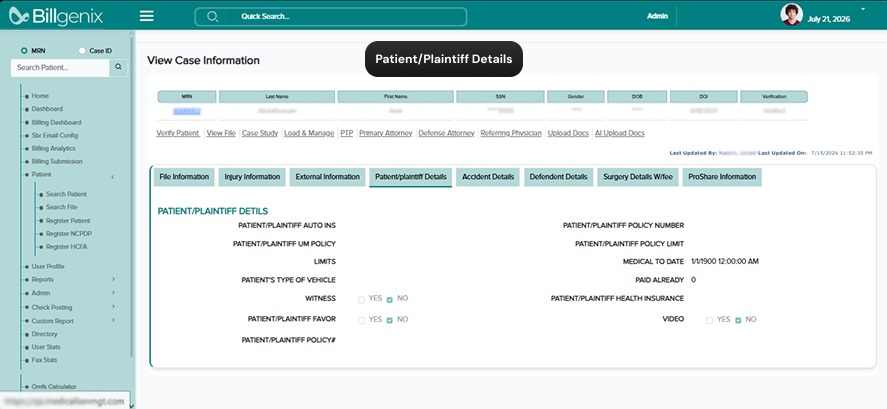Uncheck Witness NO checkbox
Screen dimensions: 887x409
coord(389,299)
